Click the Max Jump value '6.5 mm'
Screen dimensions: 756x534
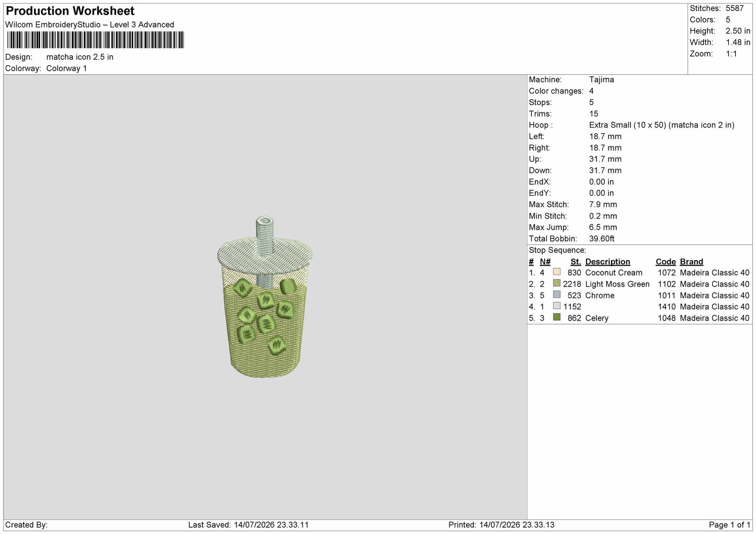pos(603,228)
